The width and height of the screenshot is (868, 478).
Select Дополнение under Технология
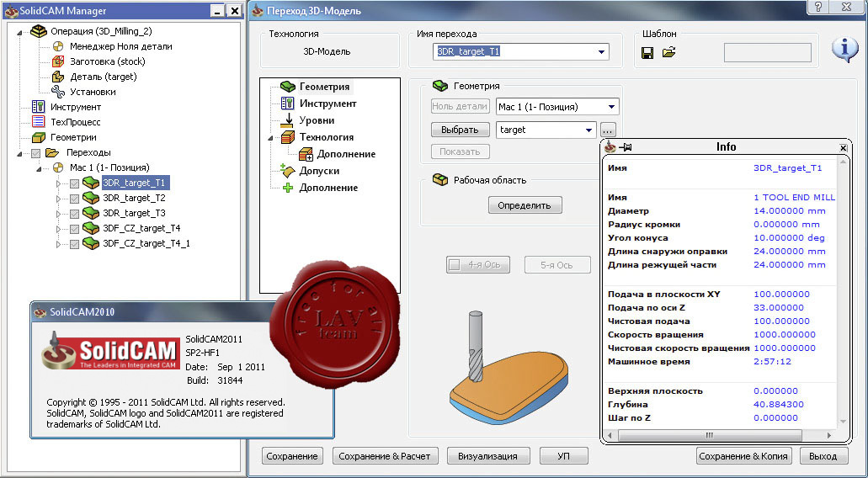pos(346,154)
